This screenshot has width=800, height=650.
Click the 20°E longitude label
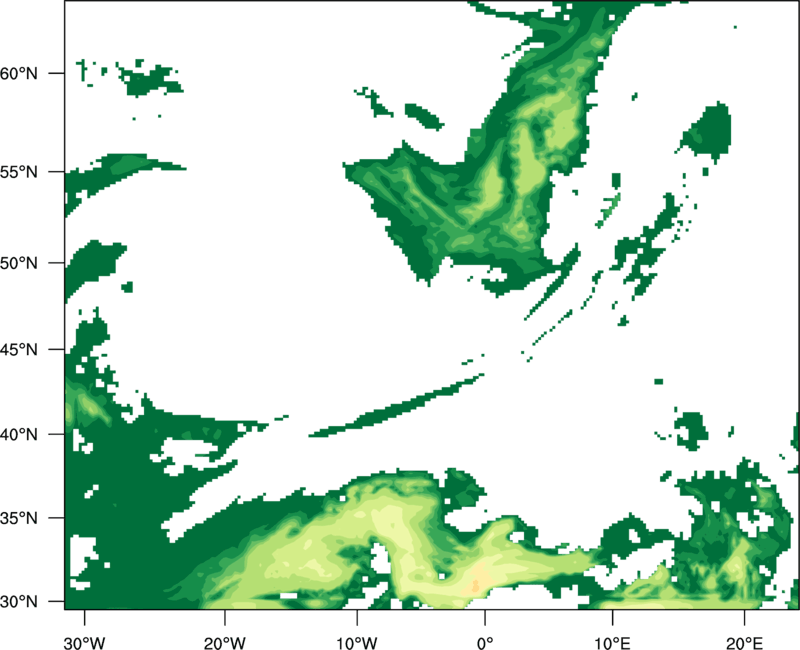click(x=744, y=643)
